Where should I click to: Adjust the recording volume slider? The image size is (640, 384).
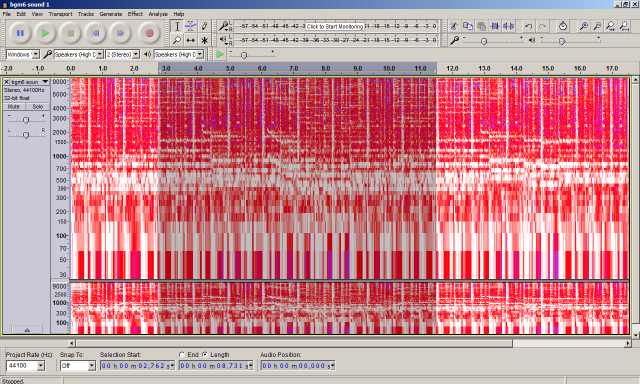coord(484,41)
